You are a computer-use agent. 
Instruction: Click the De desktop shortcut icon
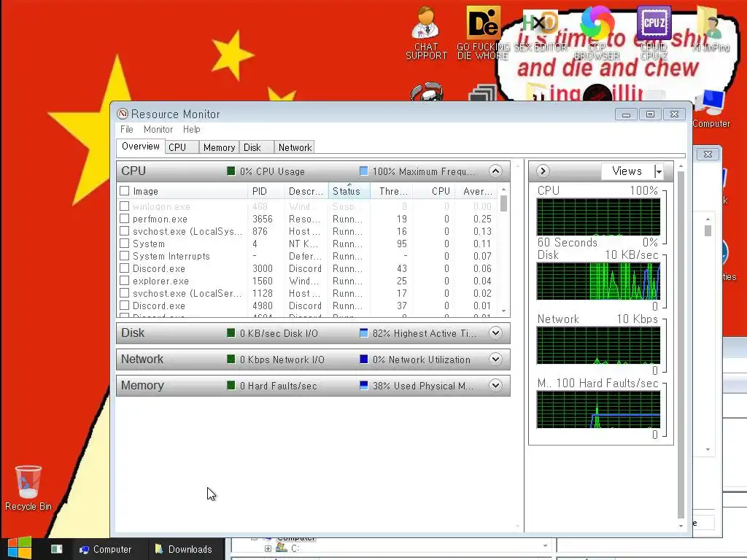tap(483, 23)
